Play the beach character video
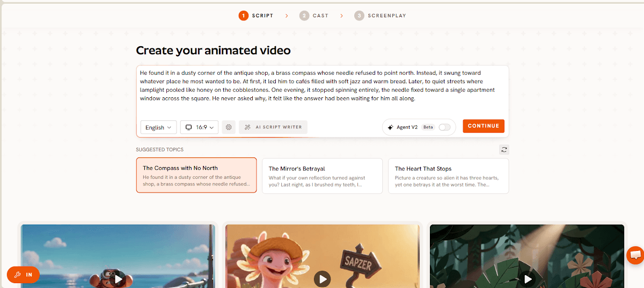Screen dimensions: 644x288 click(x=118, y=279)
